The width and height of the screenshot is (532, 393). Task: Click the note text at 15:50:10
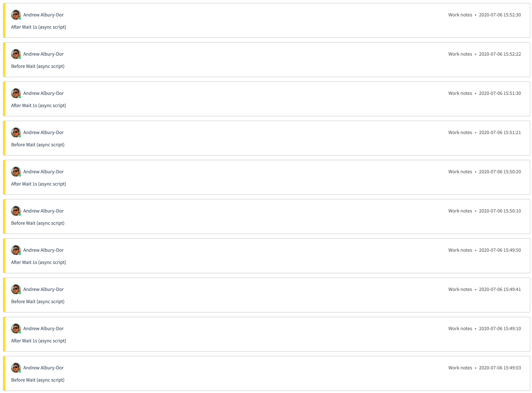coord(38,223)
